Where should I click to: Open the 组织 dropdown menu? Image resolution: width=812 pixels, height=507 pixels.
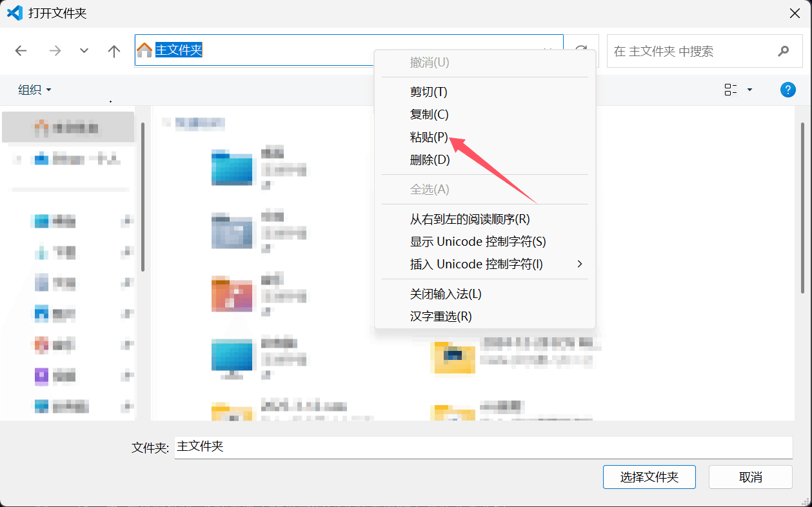[35, 90]
